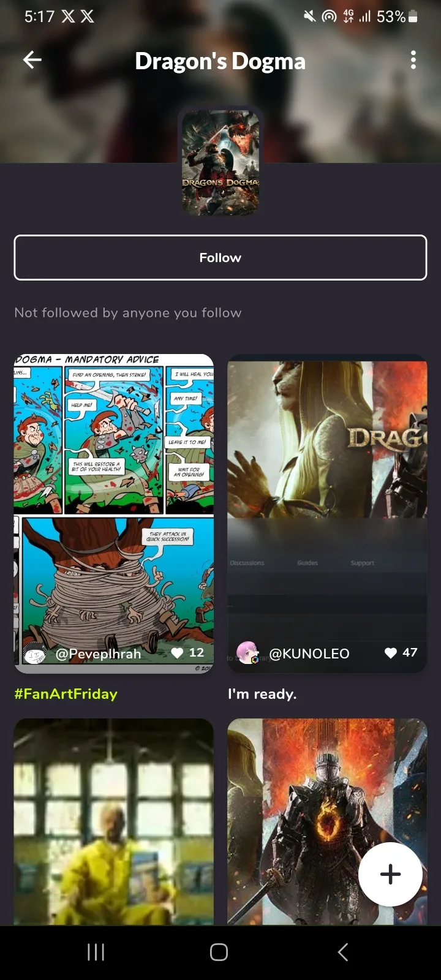The image size is (441, 980).
Task: Tap the @KUNOLEO username
Action: click(x=309, y=654)
